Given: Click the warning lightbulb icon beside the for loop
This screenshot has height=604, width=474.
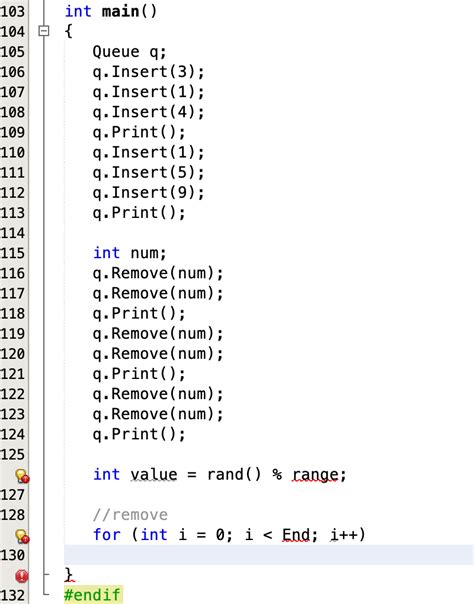Looking at the screenshot, I should 22,536.
